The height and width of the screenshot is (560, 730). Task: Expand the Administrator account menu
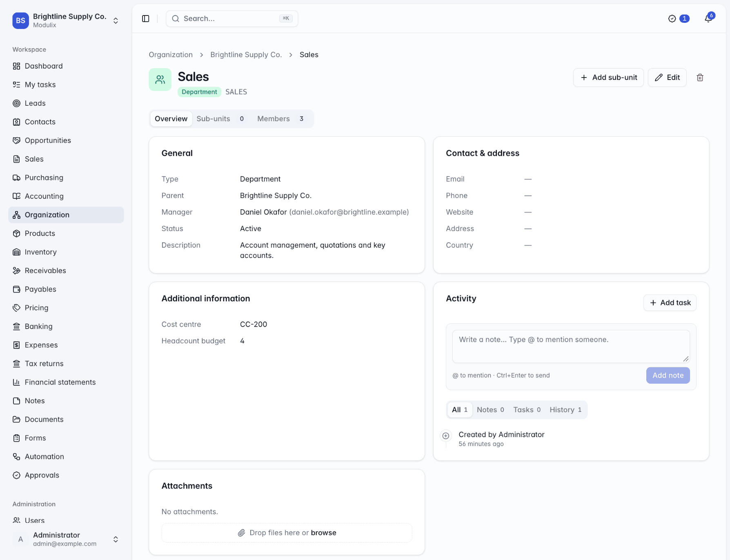pos(66,539)
